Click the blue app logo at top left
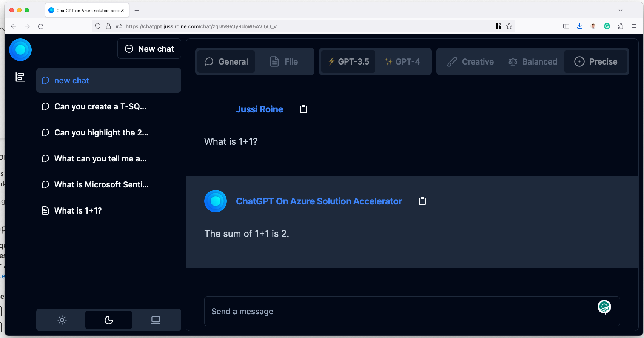Image resolution: width=644 pixels, height=338 pixels. pyautogui.click(x=20, y=50)
